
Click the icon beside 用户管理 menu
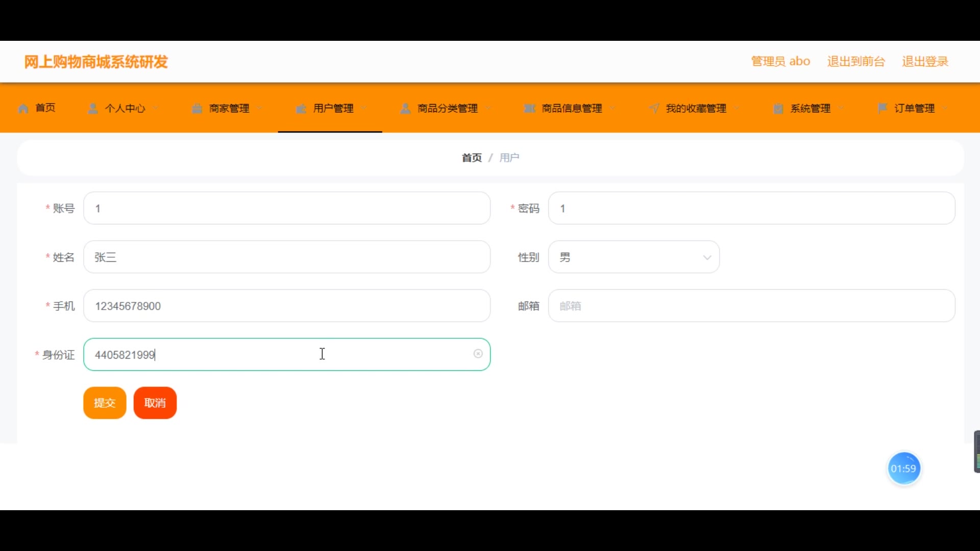pyautogui.click(x=301, y=109)
